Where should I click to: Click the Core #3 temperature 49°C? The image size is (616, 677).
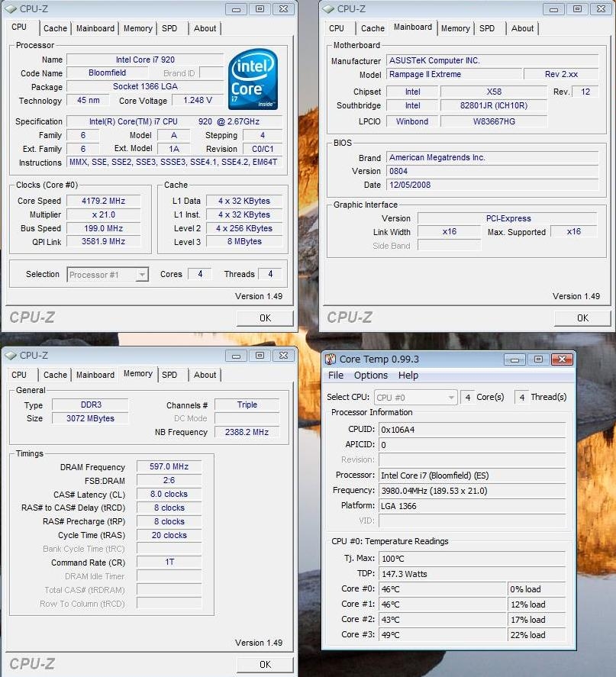(x=443, y=635)
